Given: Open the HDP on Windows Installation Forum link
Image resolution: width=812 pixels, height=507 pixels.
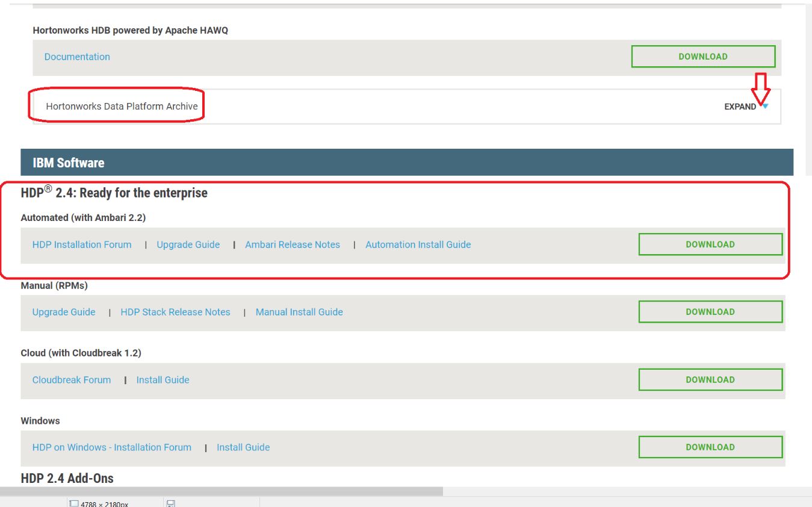Looking at the screenshot, I should [x=112, y=447].
